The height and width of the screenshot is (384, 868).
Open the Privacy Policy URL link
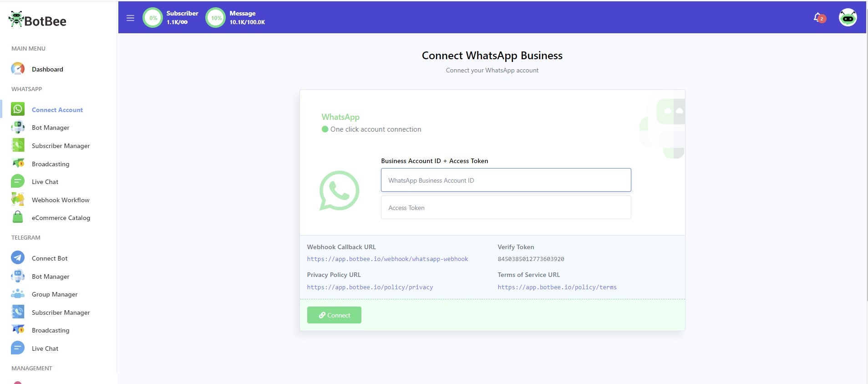click(370, 287)
